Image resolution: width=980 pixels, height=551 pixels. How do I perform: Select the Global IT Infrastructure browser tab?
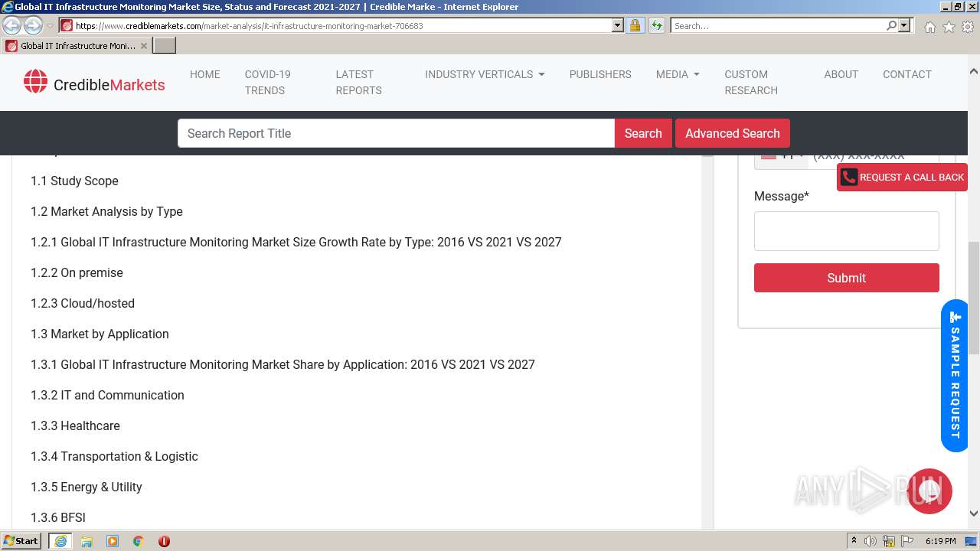77,46
